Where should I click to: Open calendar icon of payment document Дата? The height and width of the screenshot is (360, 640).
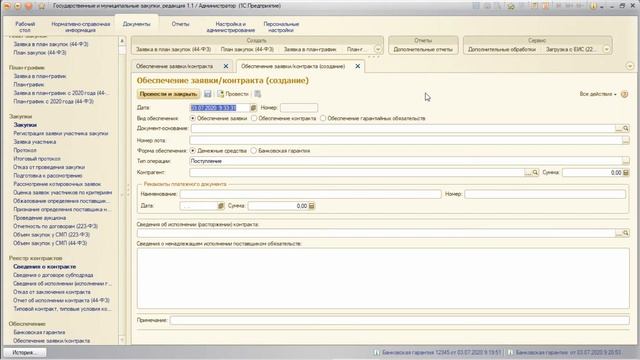(x=221, y=206)
